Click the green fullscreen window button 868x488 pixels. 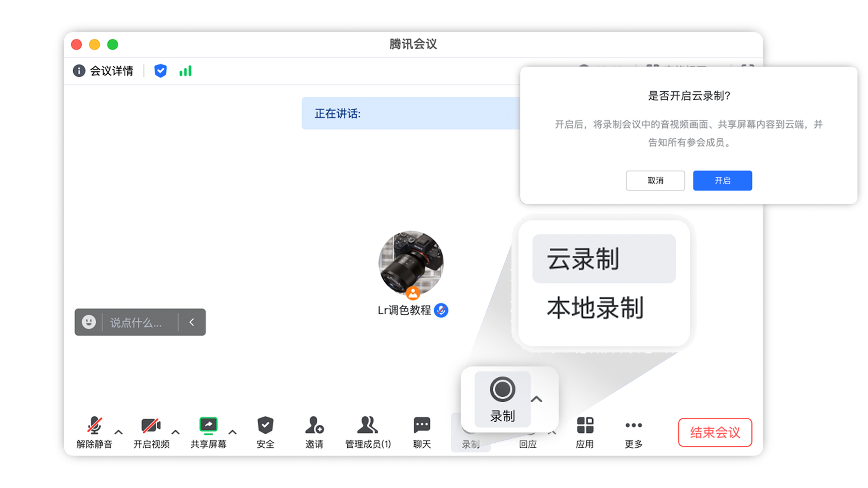click(113, 44)
